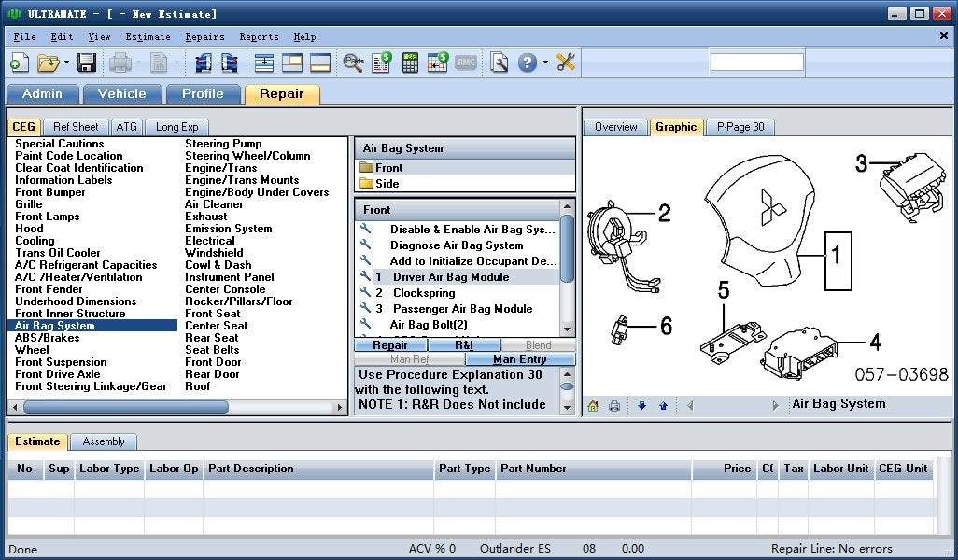Viewport: 958px width, 560px height.
Task: Click the notes pane scroll down arrow
Action: 568,407
